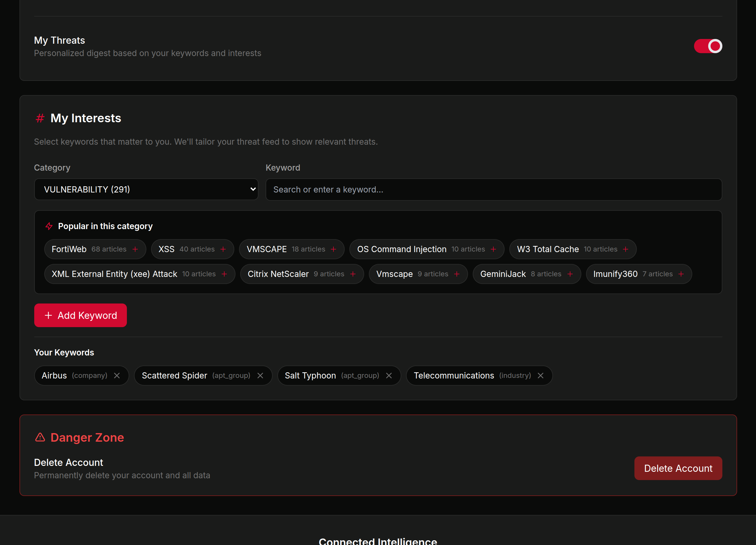Remove the Airbus company keyword
The height and width of the screenshot is (545, 756).
tap(117, 375)
